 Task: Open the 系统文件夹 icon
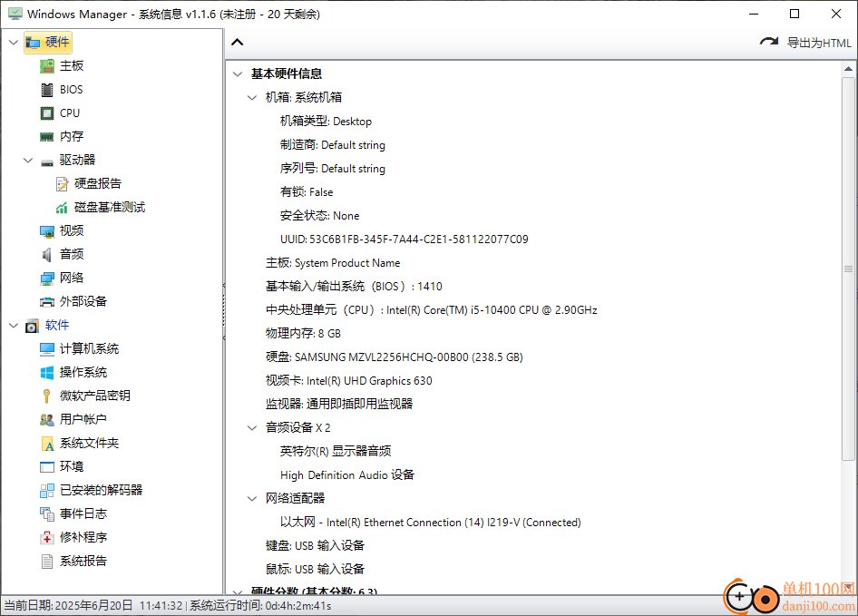point(47,444)
